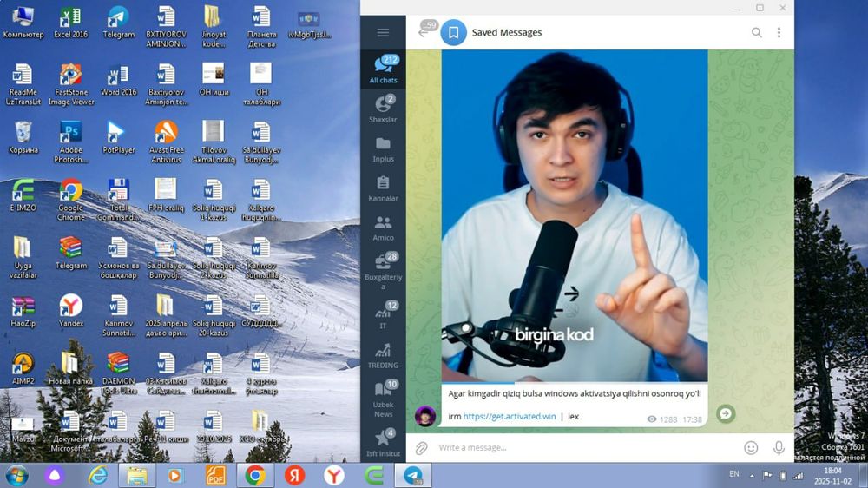
Task: Select the Total Commander desktop shortcut
Action: click(x=118, y=201)
